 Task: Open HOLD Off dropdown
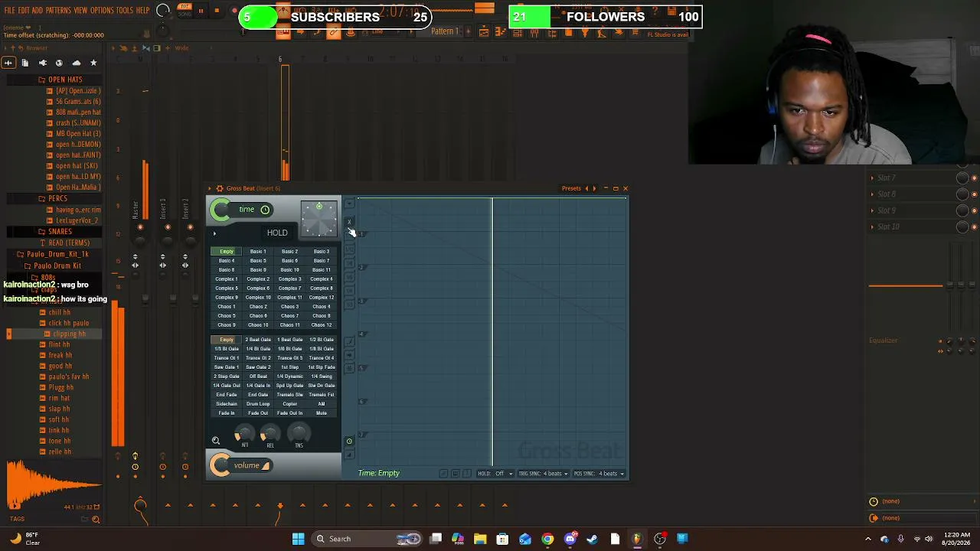[x=495, y=474]
